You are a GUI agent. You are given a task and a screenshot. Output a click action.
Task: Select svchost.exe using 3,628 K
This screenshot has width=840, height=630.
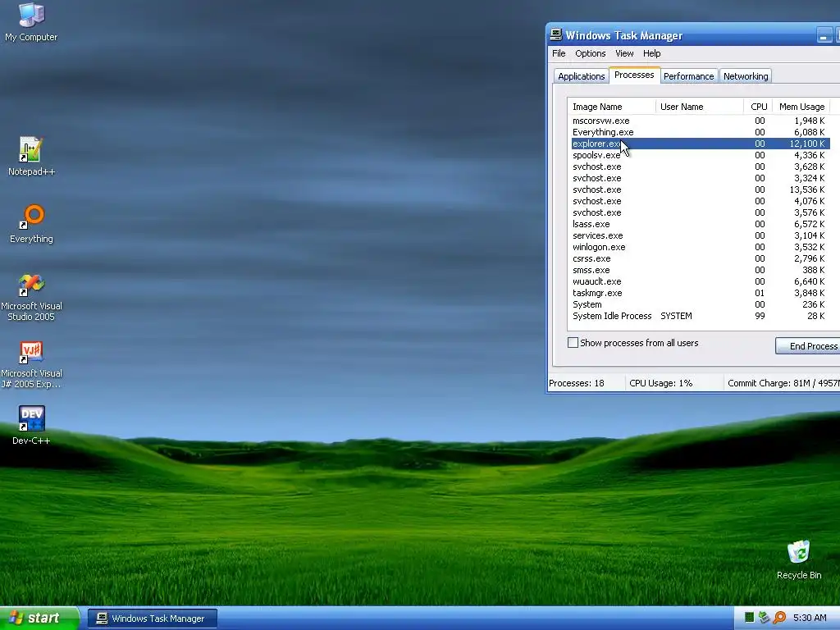(x=699, y=167)
